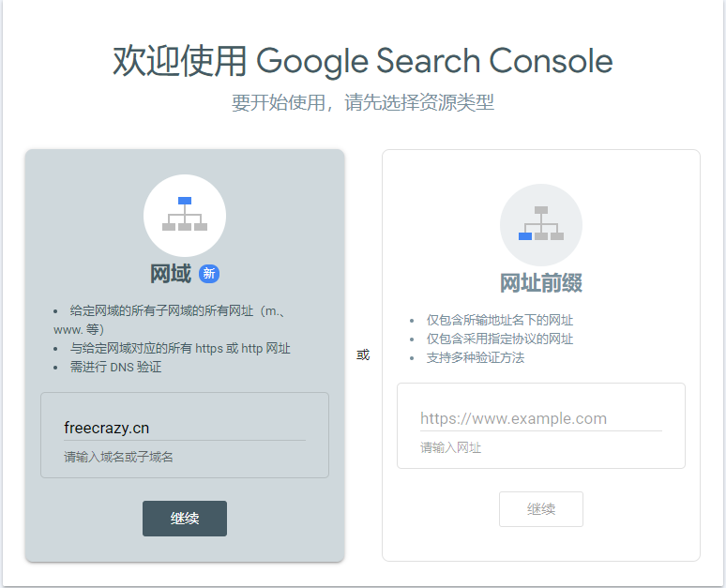Click the blue 新 badge
Image resolution: width=726 pixels, height=588 pixels.
209,274
